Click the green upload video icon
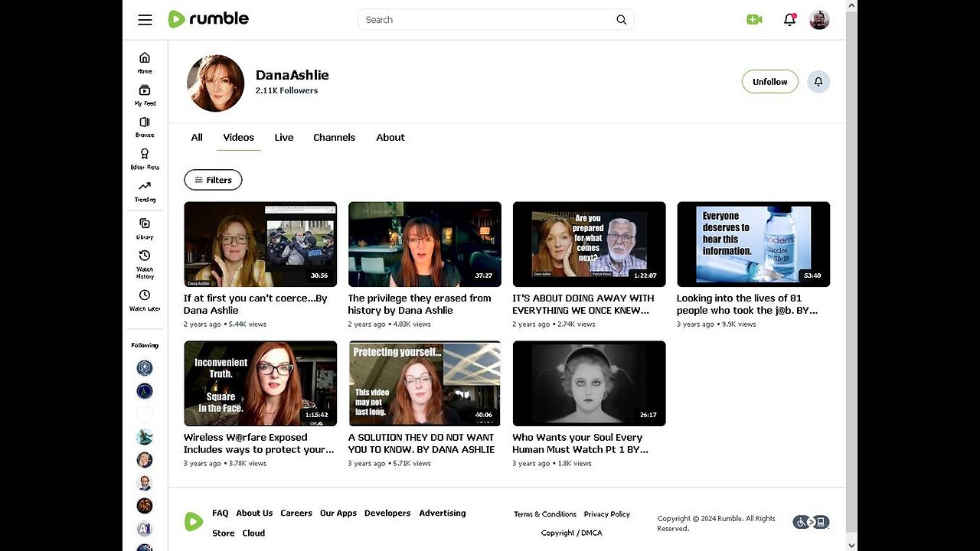 click(x=754, y=20)
